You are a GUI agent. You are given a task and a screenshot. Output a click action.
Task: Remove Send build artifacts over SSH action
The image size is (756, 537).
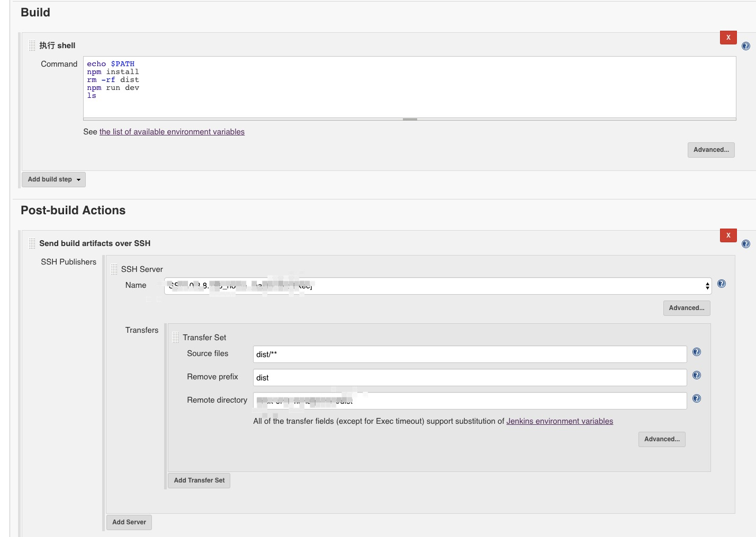click(728, 235)
